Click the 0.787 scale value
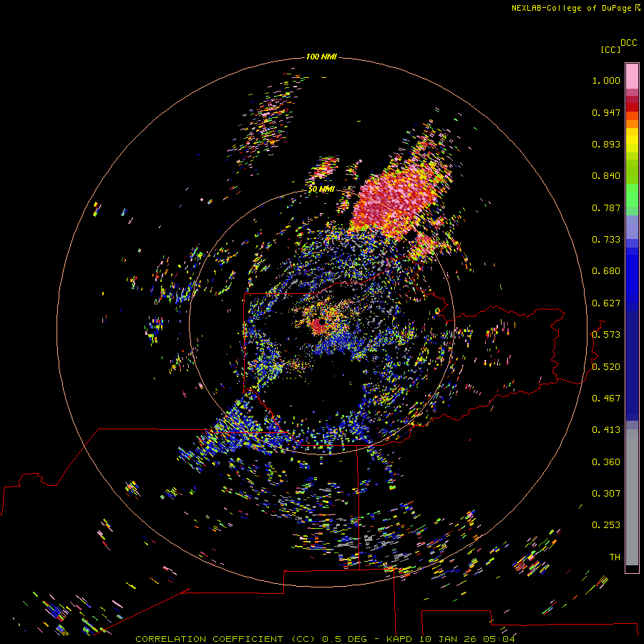The image size is (644, 644). coord(606,208)
